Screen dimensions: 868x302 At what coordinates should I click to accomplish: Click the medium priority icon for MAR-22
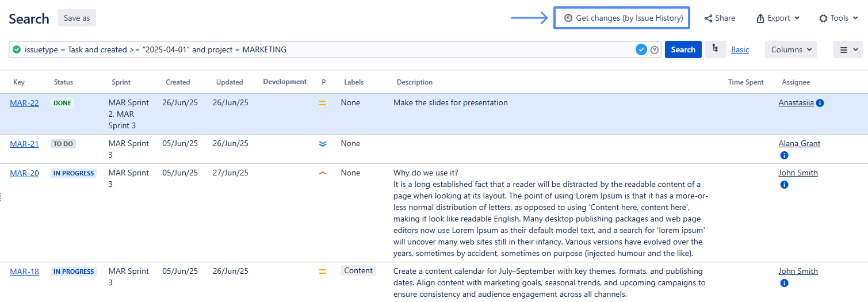tap(323, 103)
